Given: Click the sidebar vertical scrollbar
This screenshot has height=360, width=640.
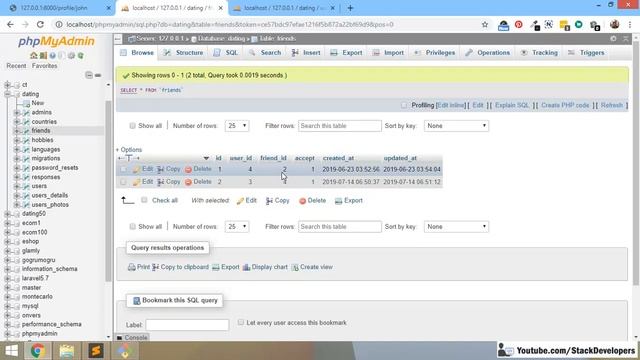Looking at the screenshot, I should 108,191.
